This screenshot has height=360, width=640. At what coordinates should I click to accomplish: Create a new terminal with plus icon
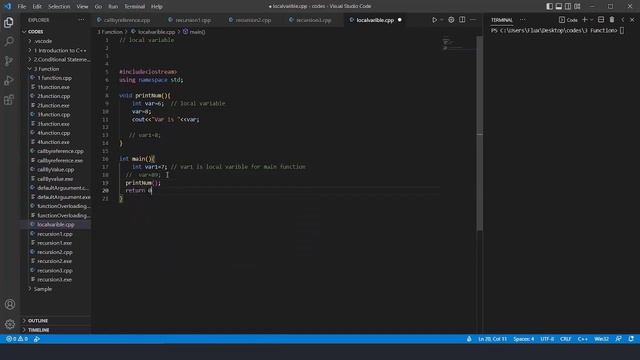click(x=584, y=20)
